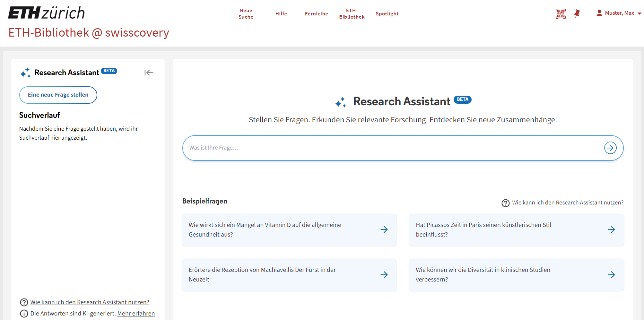The width and height of the screenshot is (644, 320).
Task: Click arrow on the Vitamin D example question
Action: (384, 229)
